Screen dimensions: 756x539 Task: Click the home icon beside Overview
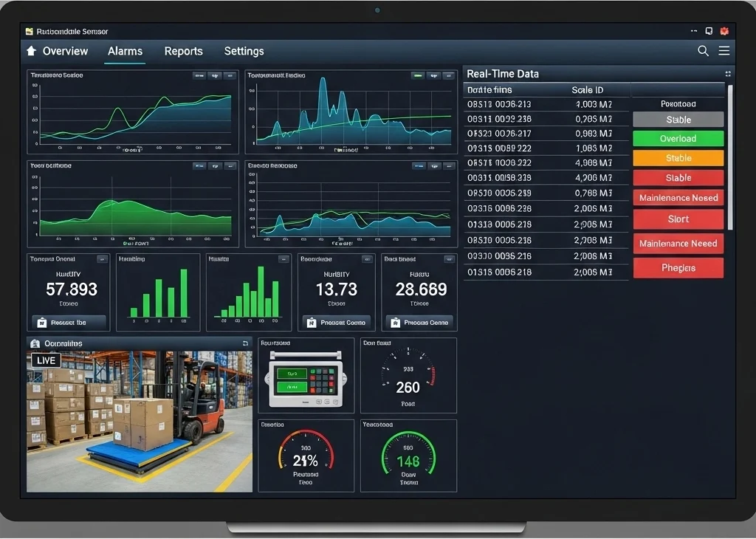(31, 51)
